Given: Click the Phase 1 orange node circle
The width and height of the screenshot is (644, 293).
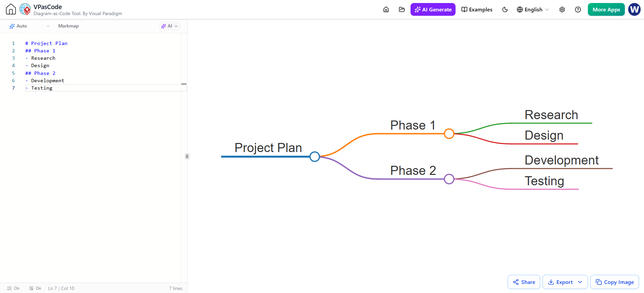Looking at the screenshot, I should [449, 134].
